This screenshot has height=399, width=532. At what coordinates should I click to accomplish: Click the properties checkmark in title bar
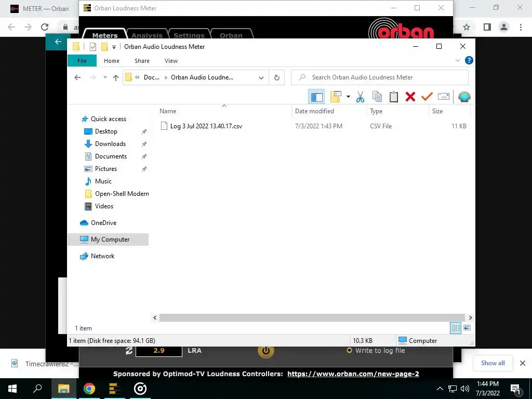92,47
